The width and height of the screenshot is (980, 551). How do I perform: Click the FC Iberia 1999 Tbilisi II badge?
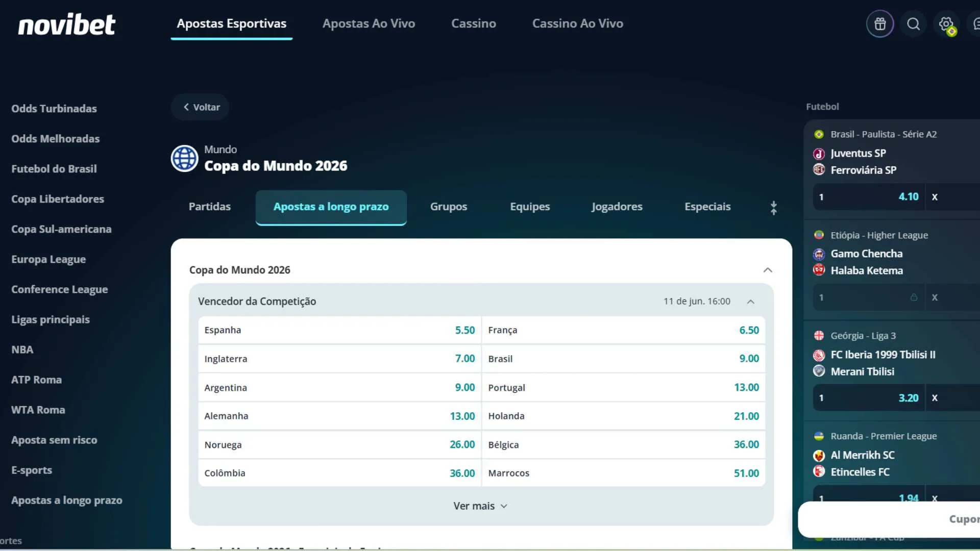[819, 355]
